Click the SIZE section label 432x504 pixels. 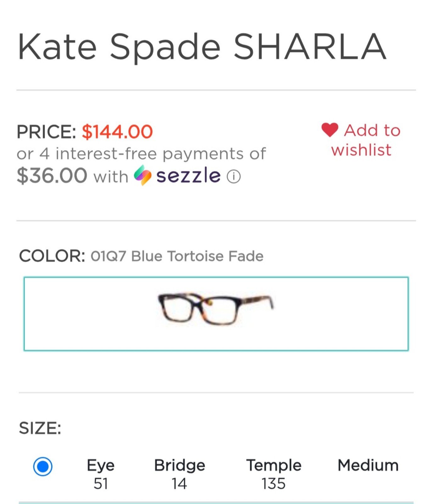40,428
